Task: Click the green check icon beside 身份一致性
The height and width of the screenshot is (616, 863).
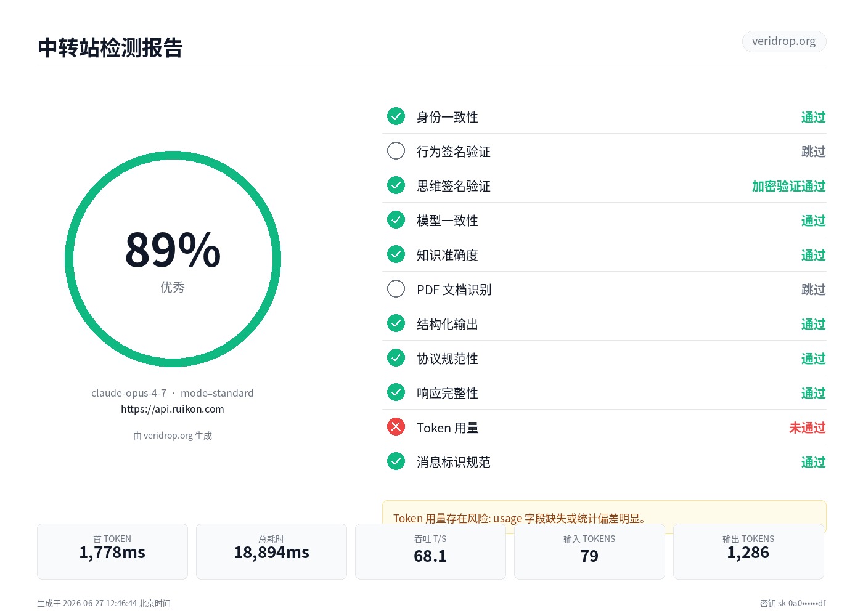Action: click(396, 116)
